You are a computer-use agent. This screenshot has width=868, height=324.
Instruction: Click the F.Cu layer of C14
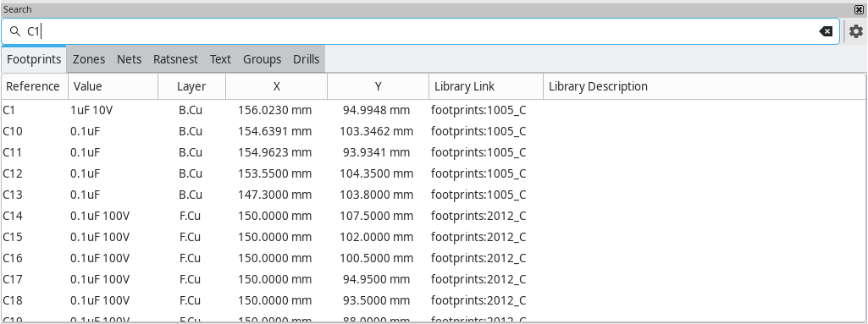tap(191, 216)
